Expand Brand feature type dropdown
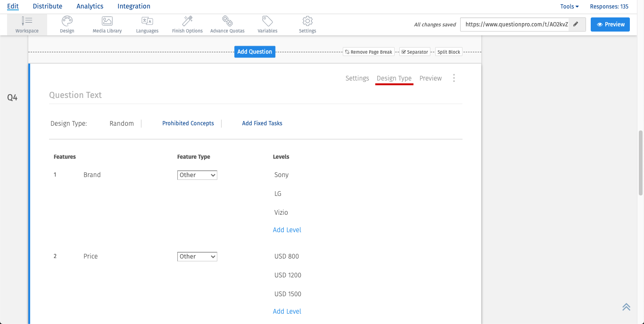 tap(197, 175)
